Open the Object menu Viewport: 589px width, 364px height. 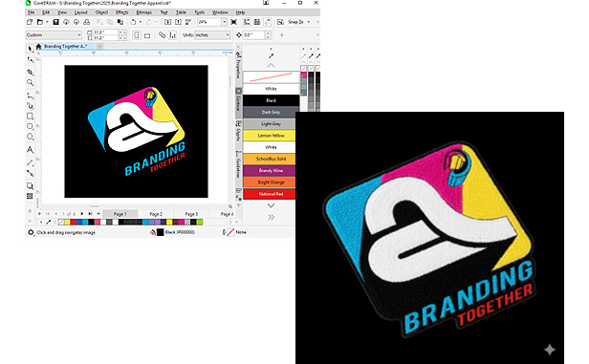point(101,12)
